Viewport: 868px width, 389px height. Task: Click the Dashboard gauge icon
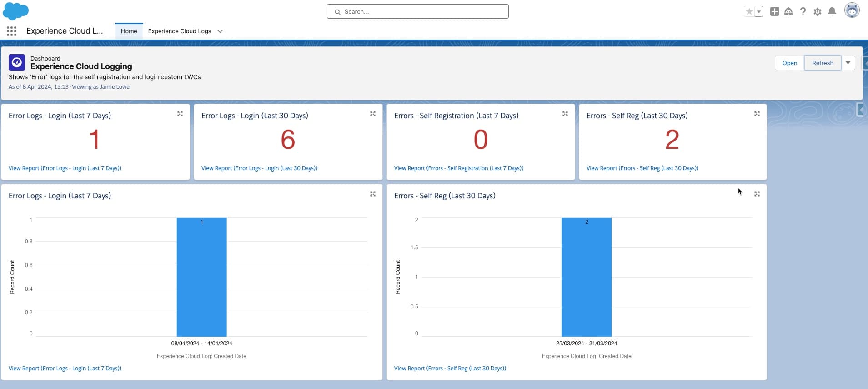click(x=17, y=63)
